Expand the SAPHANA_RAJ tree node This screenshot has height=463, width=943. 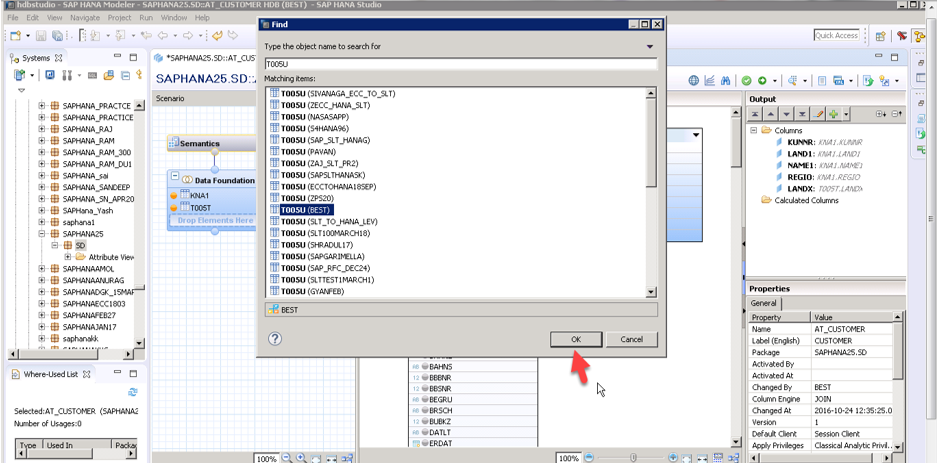coord(42,129)
